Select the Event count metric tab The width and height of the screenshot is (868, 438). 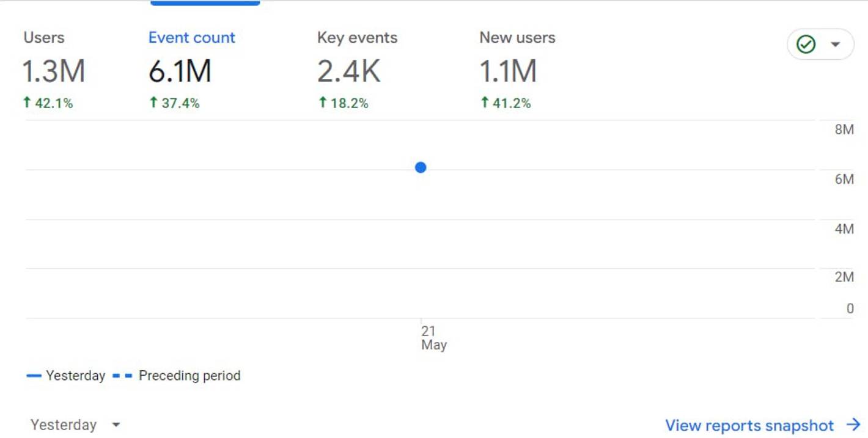tap(191, 38)
